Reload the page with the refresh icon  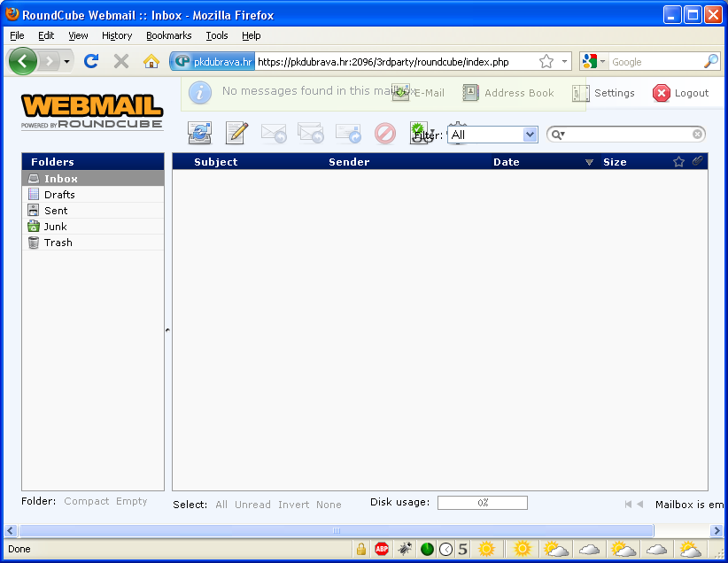pos(90,61)
